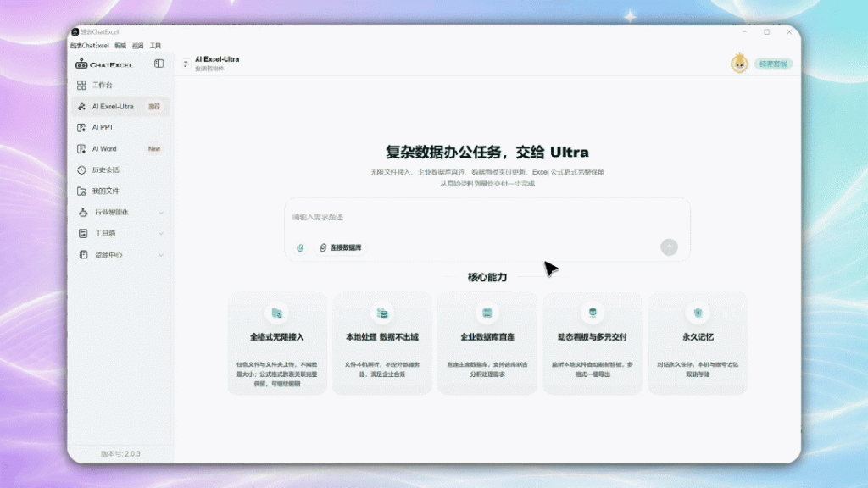The height and width of the screenshot is (488, 868).
Task: Open the 工作台 workspace item in sidebar
Action: pyautogui.click(x=120, y=86)
